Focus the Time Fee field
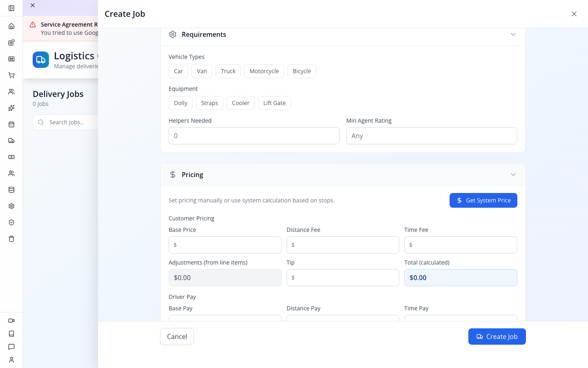 pos(461,245)
